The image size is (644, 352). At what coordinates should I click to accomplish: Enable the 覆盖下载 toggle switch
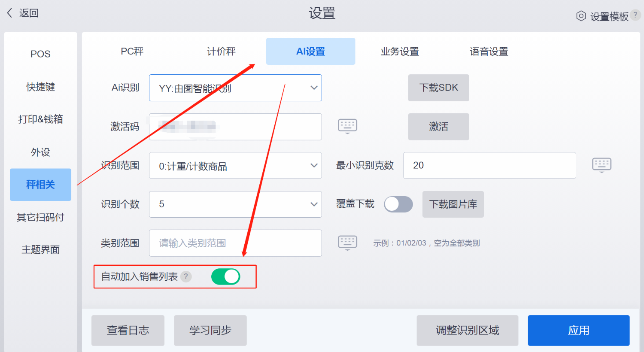(398, 204)
